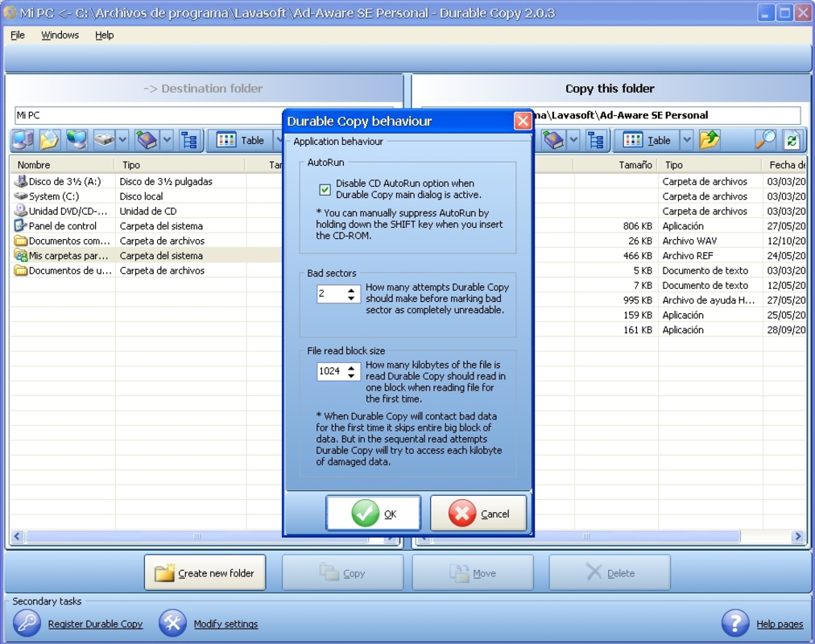Decrease the bad sectors attempts value
The width and height of the screenshot is (815, 644).
pos(351,298)
